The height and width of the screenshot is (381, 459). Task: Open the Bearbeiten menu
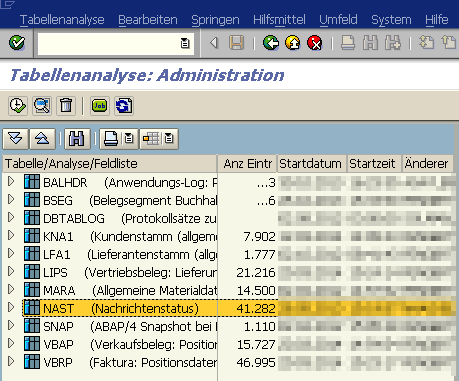pyautogui.click(x=148, y=20)
